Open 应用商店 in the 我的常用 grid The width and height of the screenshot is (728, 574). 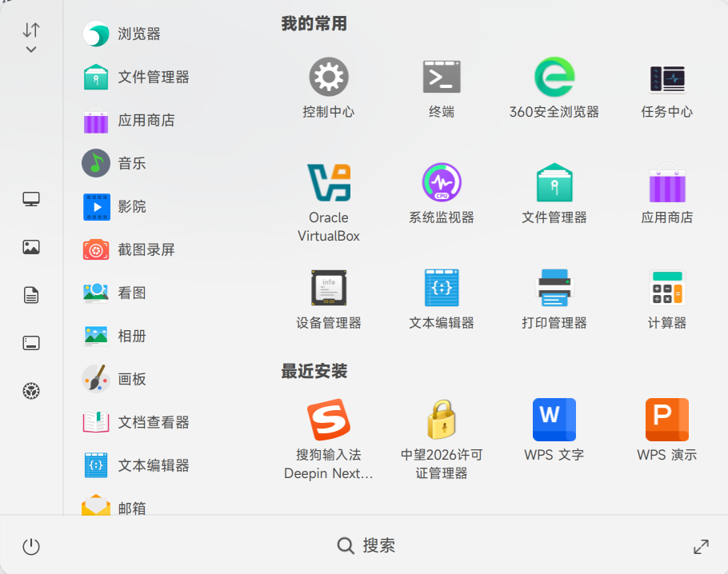point(667,193)
